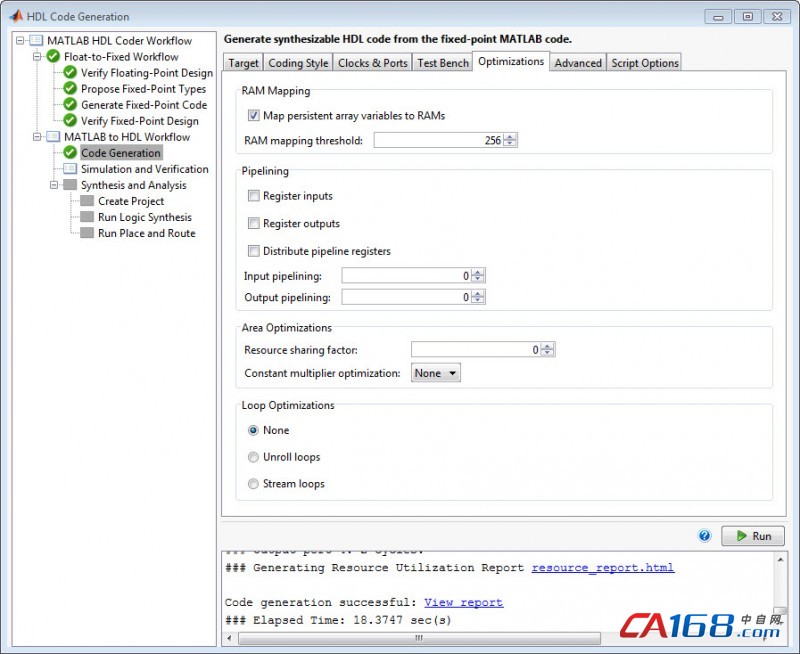800x654 pixels.
Task: Select Run Place and Route tree item
Action: [x=147, y=233]
